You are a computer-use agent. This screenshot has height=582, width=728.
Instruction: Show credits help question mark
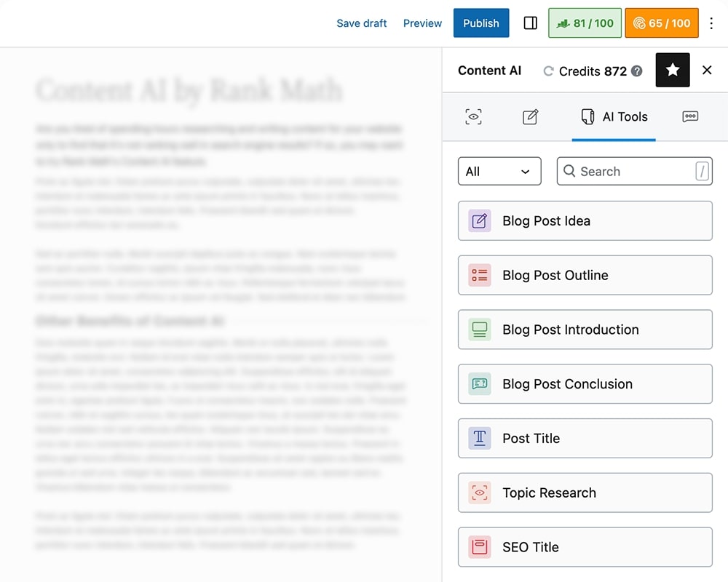(x=637, y=71)
